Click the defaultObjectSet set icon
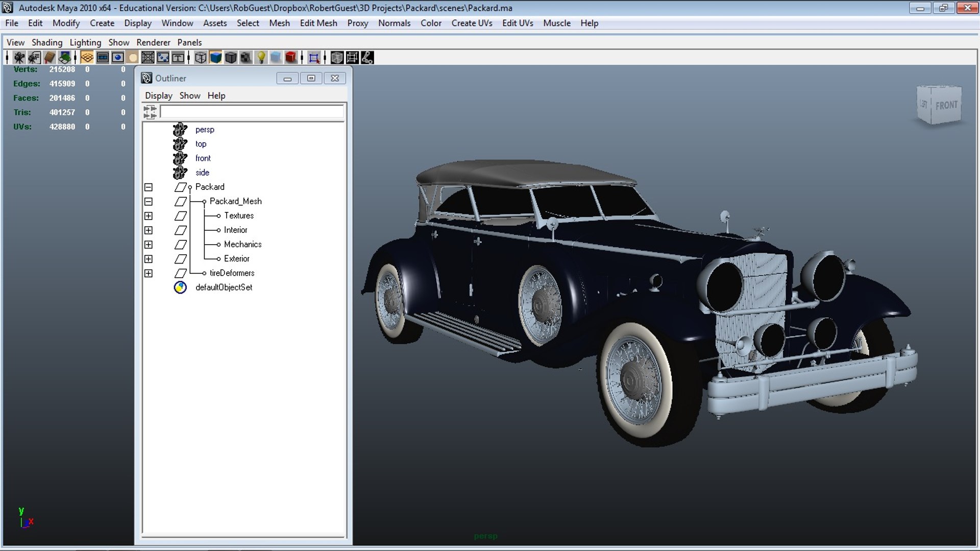The width and height of the screenshot is (980, 551). coord(180,288)
